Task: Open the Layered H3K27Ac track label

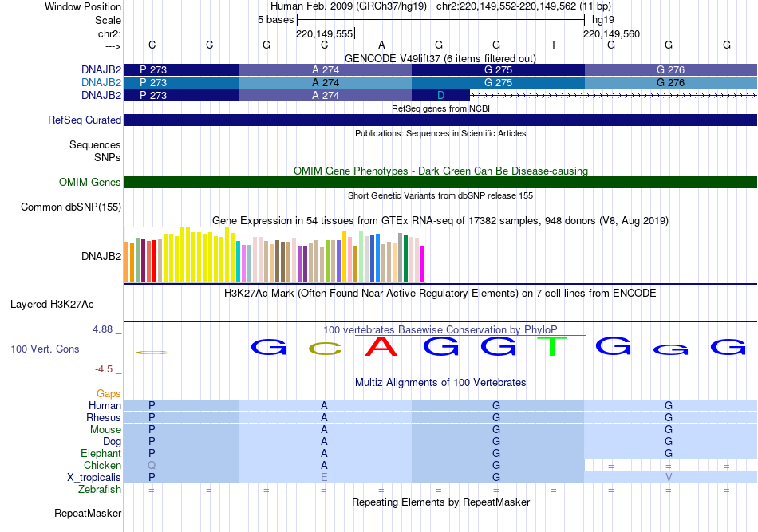Action: pyautogui.click(x=52, y=305)
